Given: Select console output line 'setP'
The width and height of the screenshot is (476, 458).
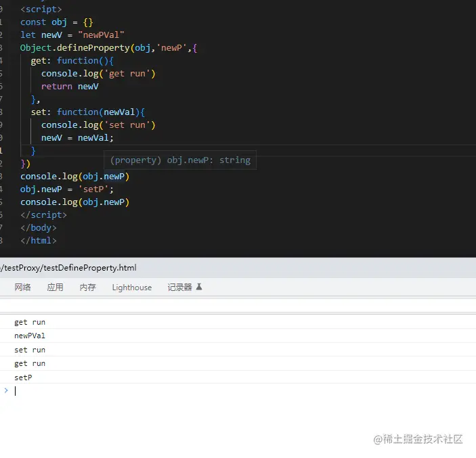Looking at the screenshot, I should [x=23, y=377].
